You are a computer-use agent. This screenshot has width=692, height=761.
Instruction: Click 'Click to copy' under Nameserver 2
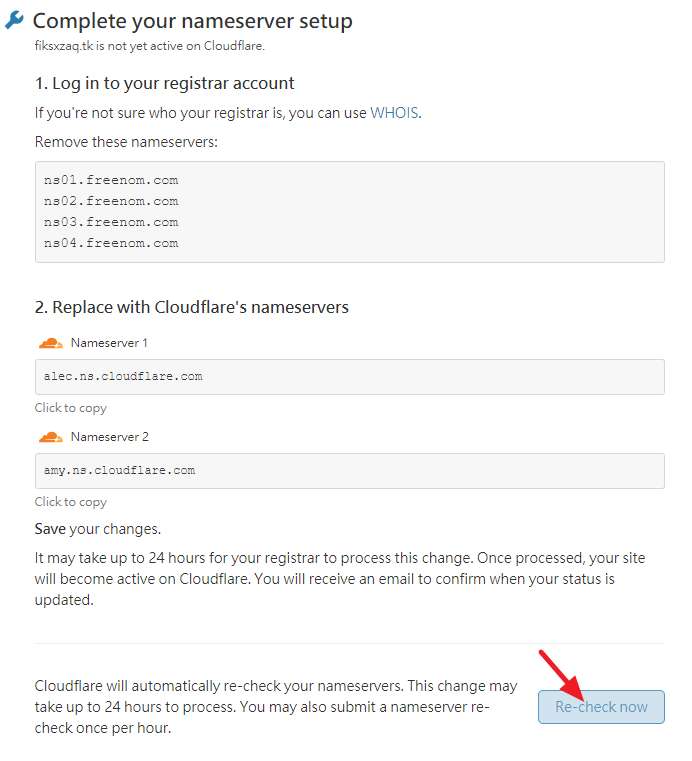click(71, 502)
